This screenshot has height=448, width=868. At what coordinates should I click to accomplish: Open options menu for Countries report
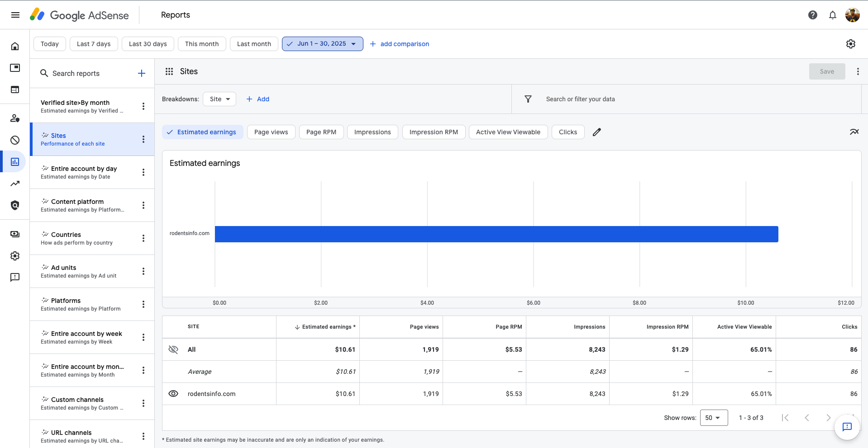(x=143, y=238)
